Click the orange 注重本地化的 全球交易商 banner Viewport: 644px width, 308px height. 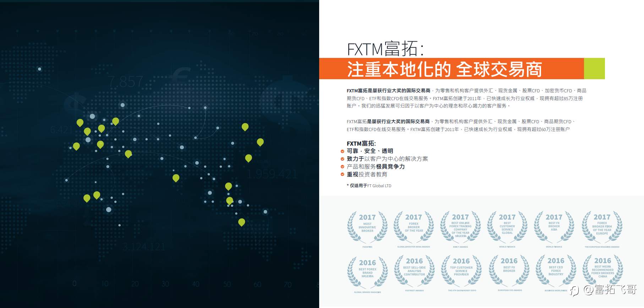tap(452, 69)
